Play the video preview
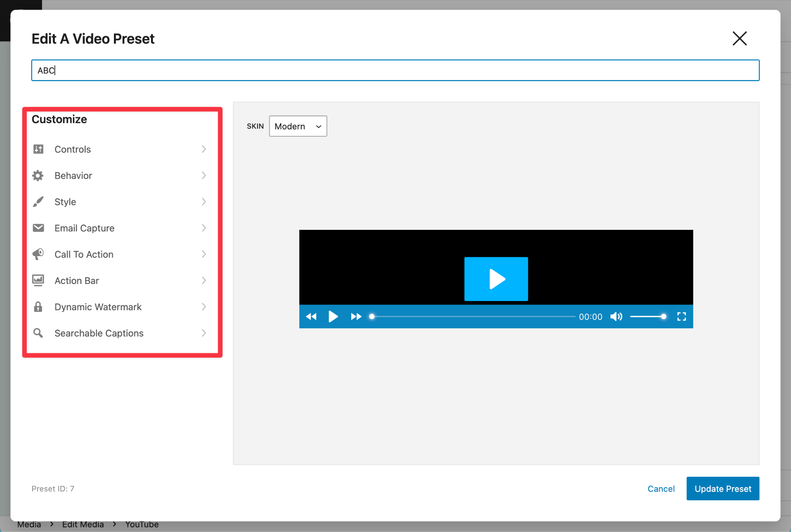791x532 pixels. (x=496, y=279)
